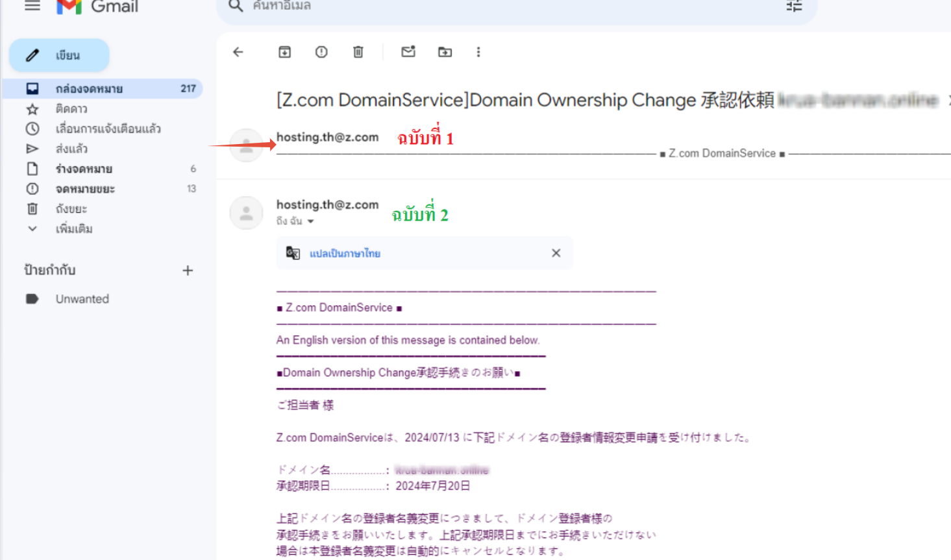The width and height of the screenshot is (951, 560).
Task: Mark the email as unread
Action: [408, 51]
